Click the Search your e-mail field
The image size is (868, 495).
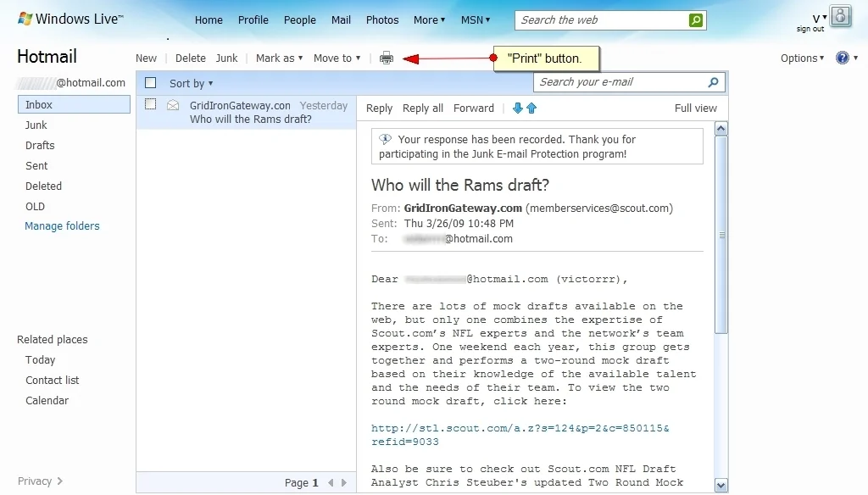620,82
